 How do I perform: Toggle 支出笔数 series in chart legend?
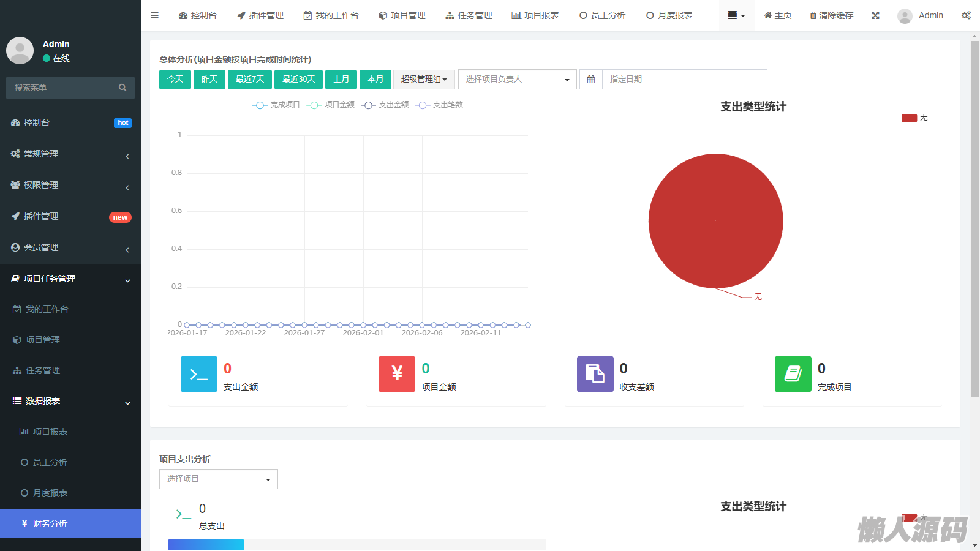(439, 105)
